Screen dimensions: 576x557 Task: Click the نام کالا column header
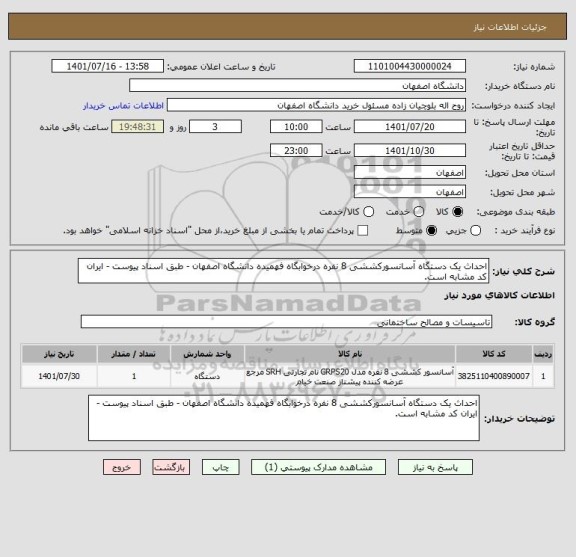pyautogui.click(x=350, y=354)
